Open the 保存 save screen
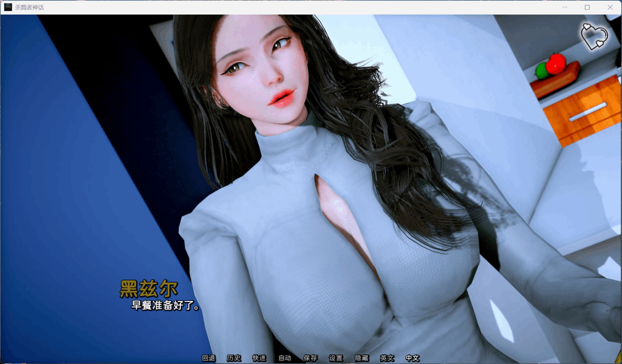This screenshot has height=364, width=622. click(x=309, y=358)
